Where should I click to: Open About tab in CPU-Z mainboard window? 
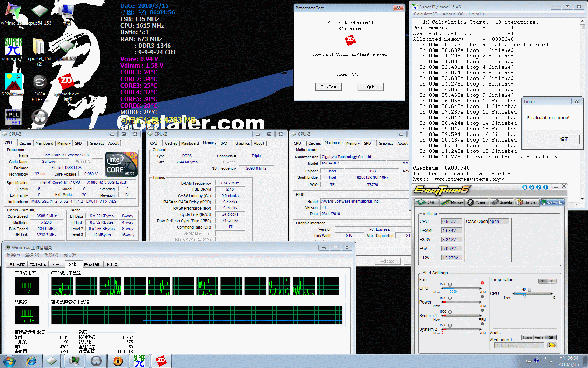point(402,143)
